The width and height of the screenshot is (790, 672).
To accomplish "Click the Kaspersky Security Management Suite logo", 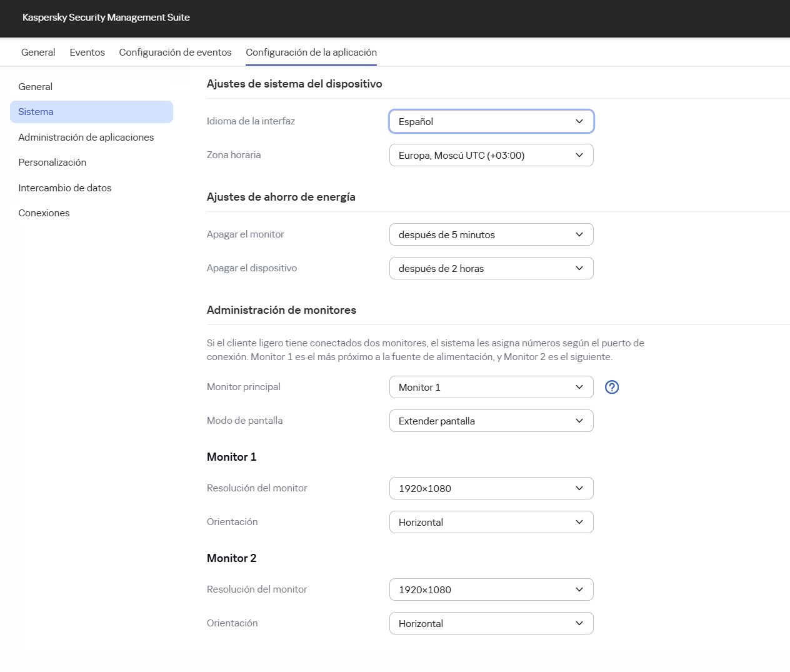I will click(x=105, y=18).
